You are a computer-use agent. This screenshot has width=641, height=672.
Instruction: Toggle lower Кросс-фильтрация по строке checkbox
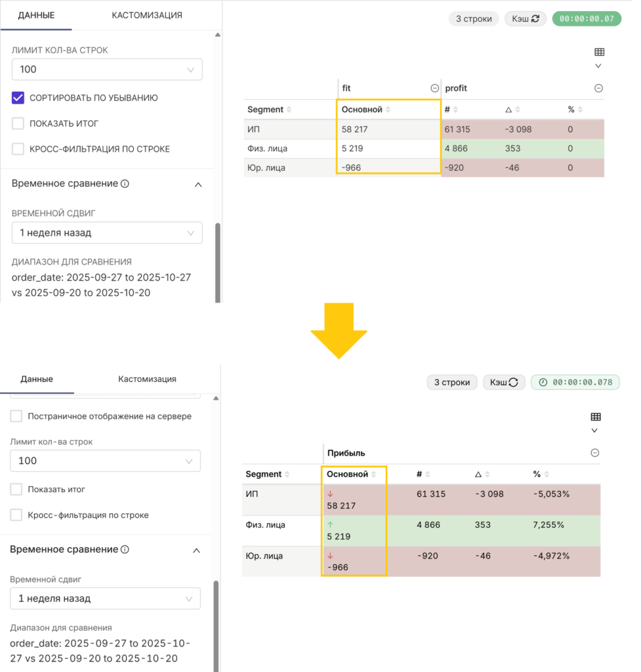click(16, 514)
